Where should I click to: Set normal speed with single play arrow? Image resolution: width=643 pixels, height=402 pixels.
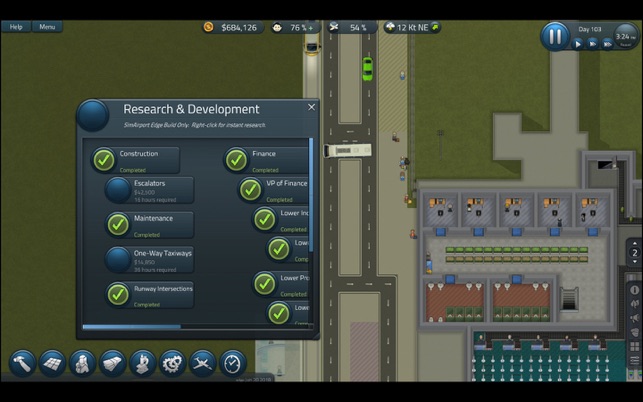pos(578,44)
